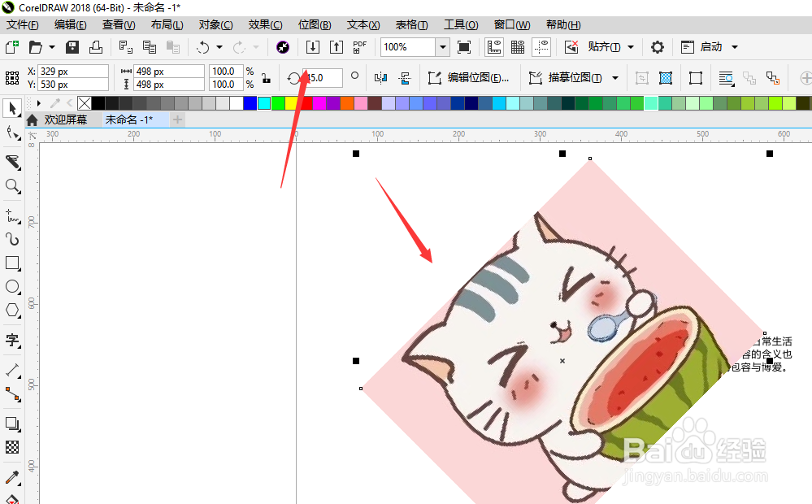Click the no-color X swatch

pyautogui.click(x=84, y=103)
